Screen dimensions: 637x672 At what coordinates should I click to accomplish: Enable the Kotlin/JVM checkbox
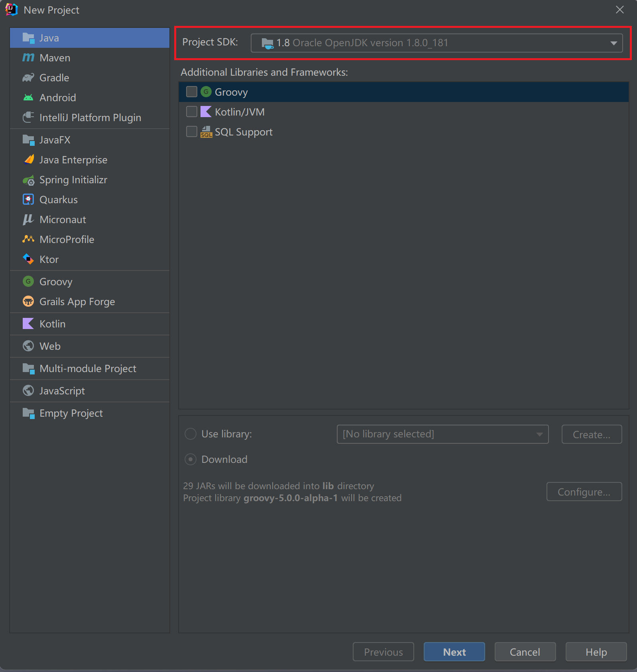click(x=192, y=112)
